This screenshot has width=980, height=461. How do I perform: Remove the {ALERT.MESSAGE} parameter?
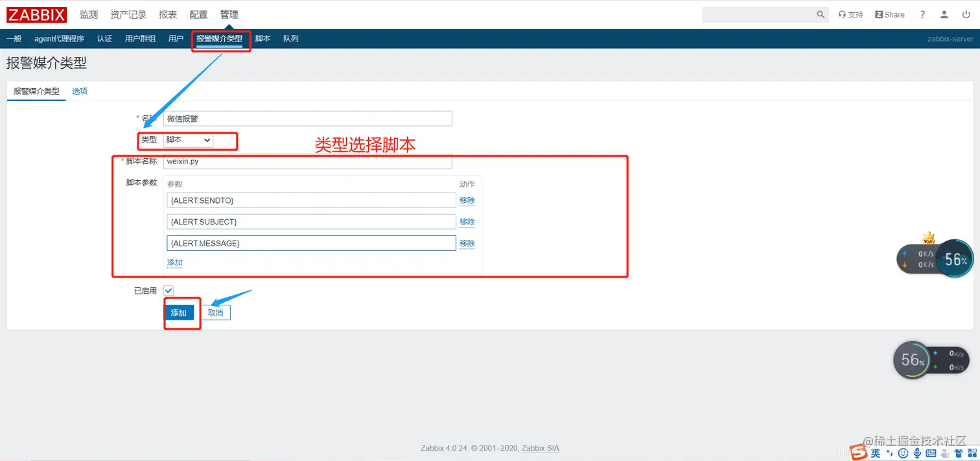tap(467, 243)
